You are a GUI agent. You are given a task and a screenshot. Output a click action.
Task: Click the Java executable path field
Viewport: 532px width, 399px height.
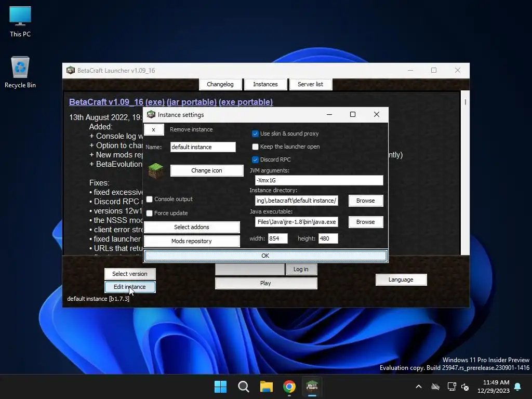point(296,222)
